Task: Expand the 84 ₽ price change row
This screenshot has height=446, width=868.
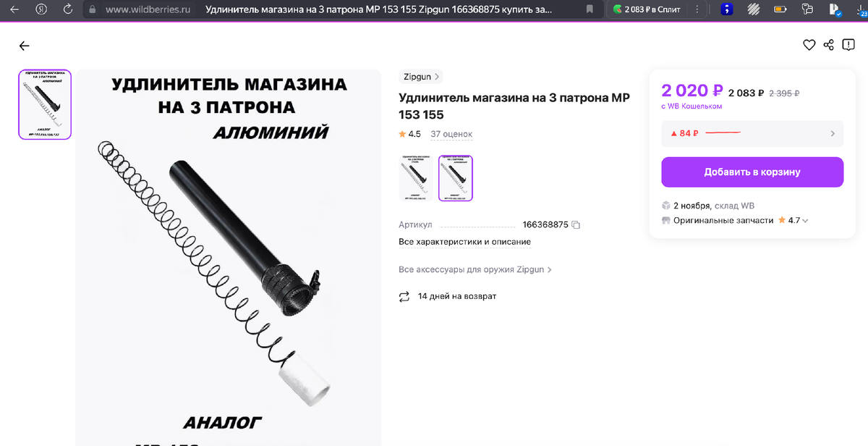Action: [x=752, y=133]
